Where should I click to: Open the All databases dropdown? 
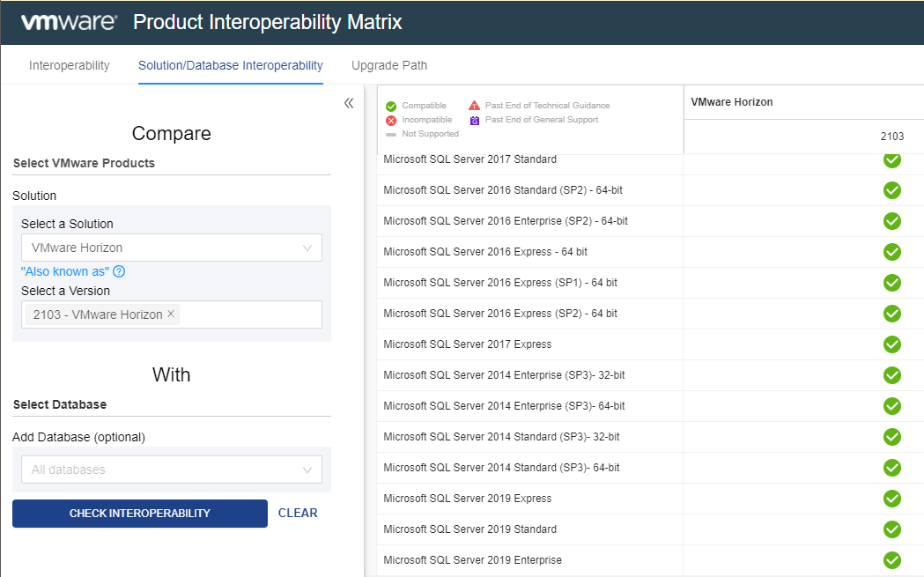172,470
